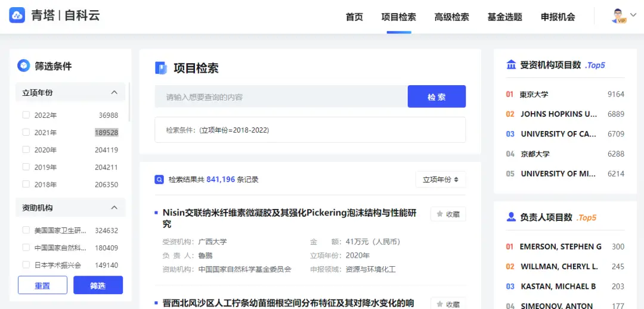The height and width of the screenshot is (309, 644).
Task: Click star icon on Nisin project 收藏
Action: [x=440, y=214]
